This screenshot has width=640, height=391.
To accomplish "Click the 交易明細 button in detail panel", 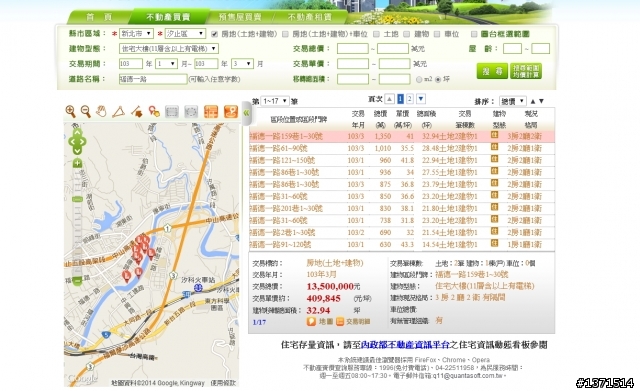I will [353, 322].
